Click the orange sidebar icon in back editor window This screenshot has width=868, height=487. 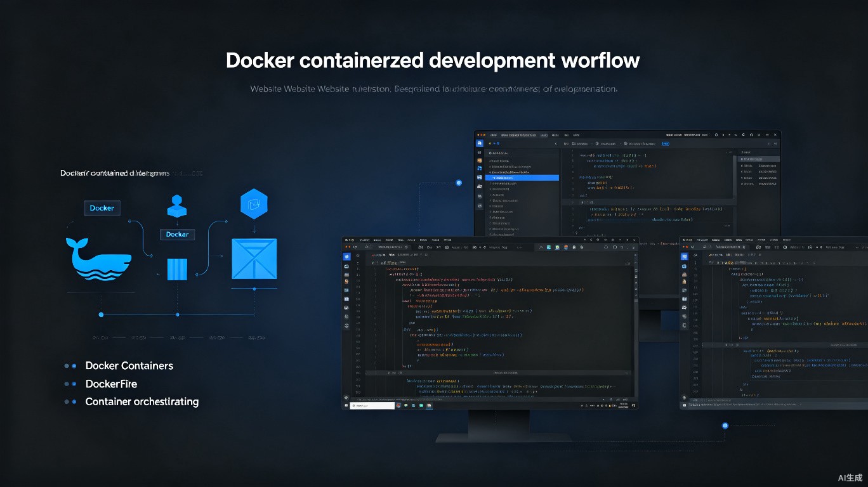(x=480, y=161)
